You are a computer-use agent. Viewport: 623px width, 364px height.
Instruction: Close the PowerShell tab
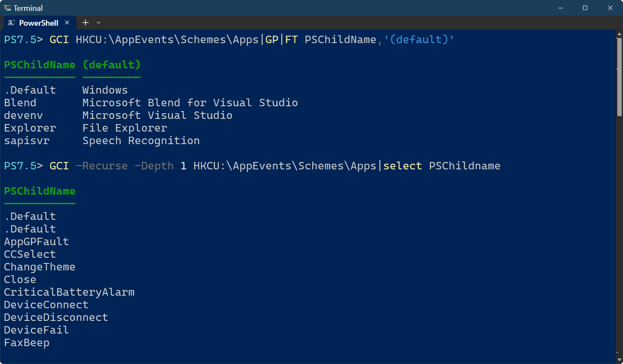coord(67,23)
